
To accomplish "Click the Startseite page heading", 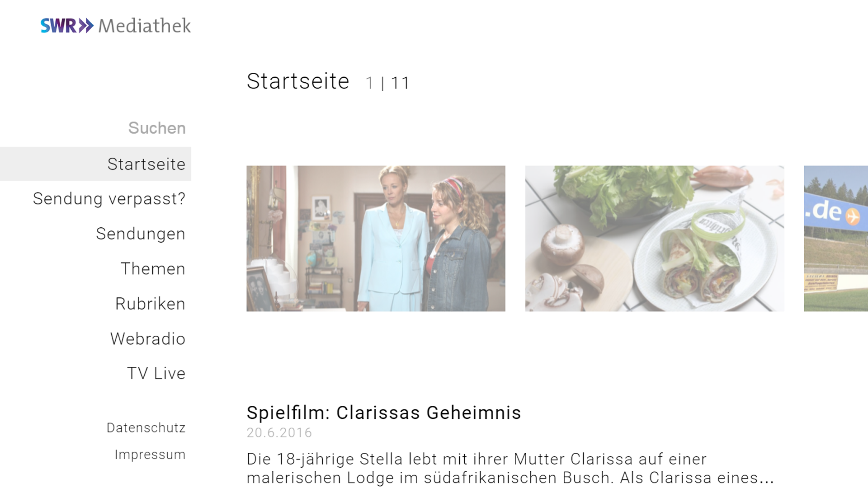I will pos(298,81).
